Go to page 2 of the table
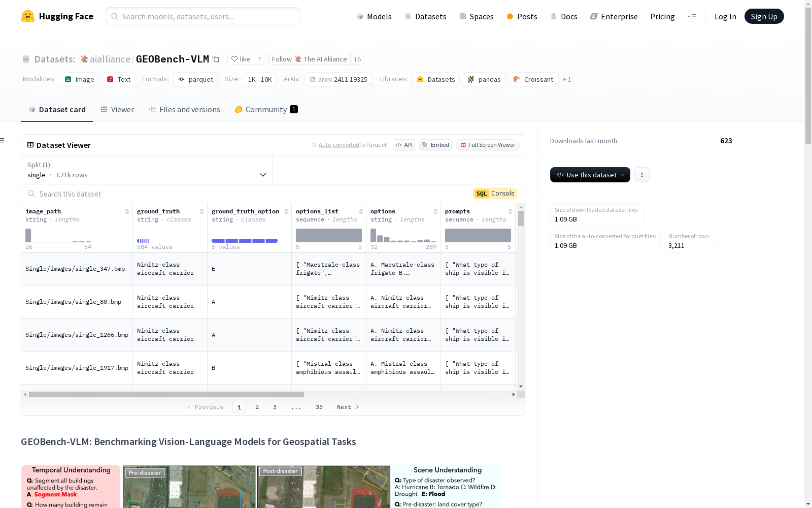Screen dimensions: 812x508 tap(257, 407)
